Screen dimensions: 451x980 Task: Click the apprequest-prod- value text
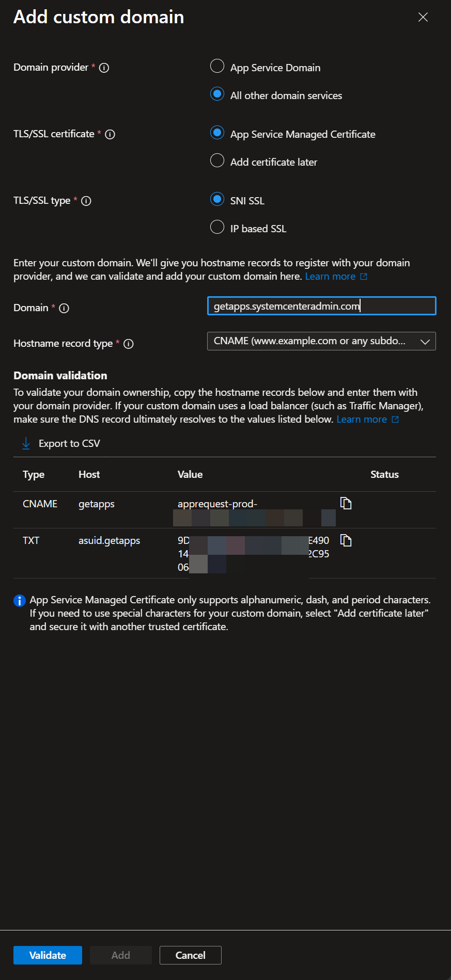click(217, 504)
